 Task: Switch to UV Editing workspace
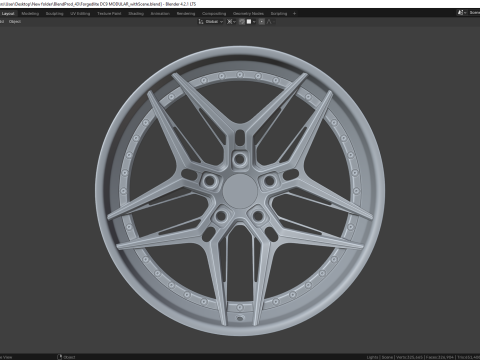click(x=80, y=14)
